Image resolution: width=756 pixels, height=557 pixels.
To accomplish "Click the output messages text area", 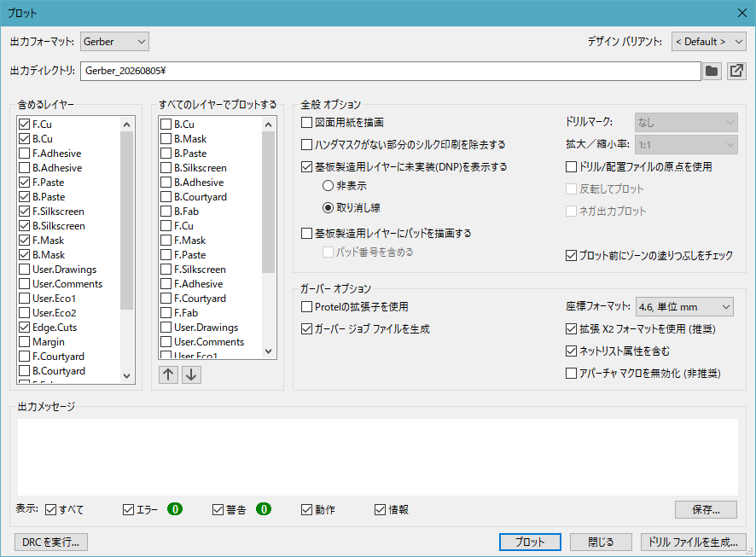I will pyautogui.click(x=377, y=457).
